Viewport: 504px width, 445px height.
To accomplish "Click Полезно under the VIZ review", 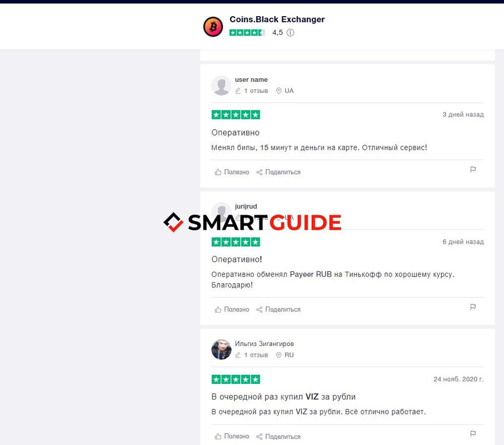I will (236, 437).
